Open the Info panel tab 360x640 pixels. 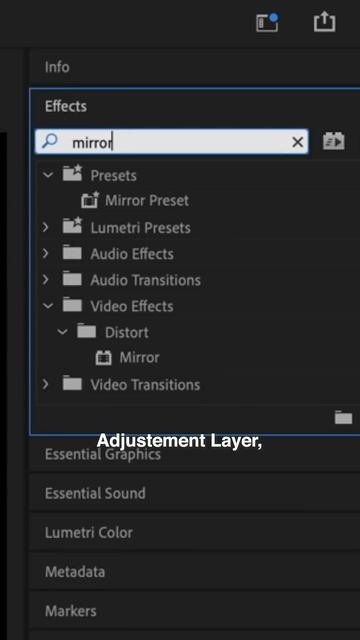[57, 67]
